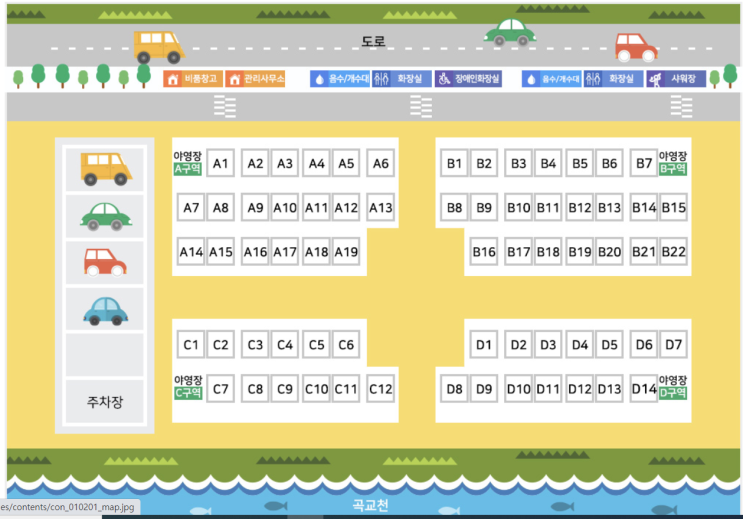Select the green car in the parking lot
The height and width of the screenshot is (519, 743).
105,217
